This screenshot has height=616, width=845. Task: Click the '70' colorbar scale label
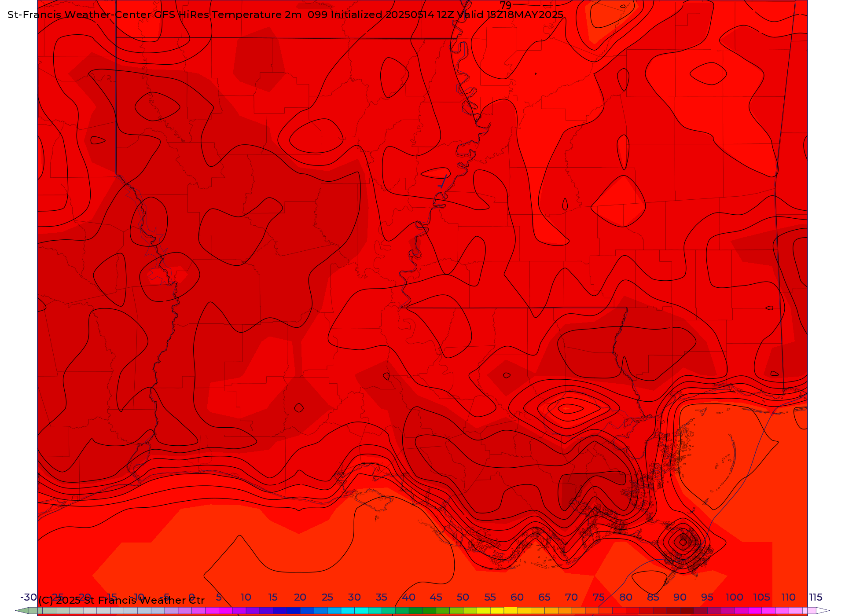click(571, 597)
